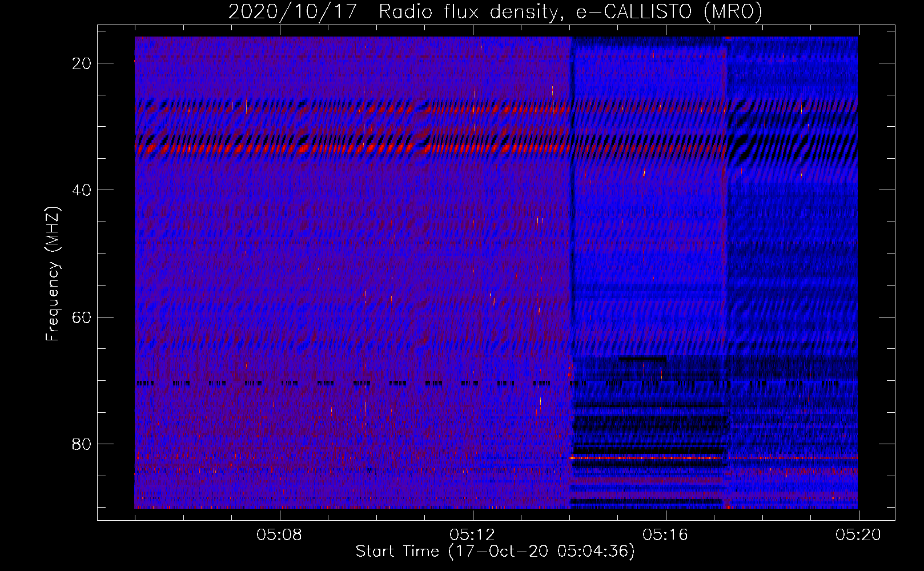Click the time tick label '05:16'

(x=665, y=535)
